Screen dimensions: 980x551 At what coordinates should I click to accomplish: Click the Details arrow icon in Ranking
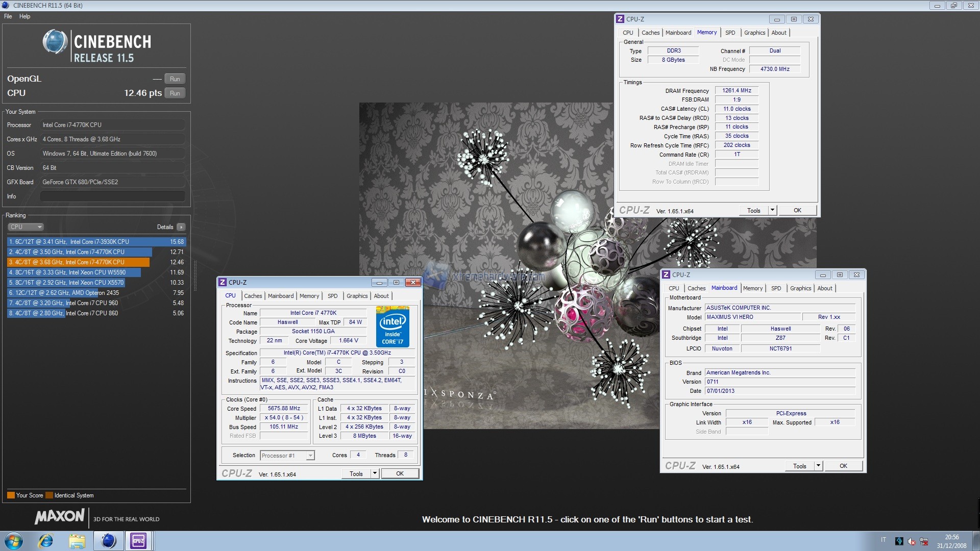point(181,227)
